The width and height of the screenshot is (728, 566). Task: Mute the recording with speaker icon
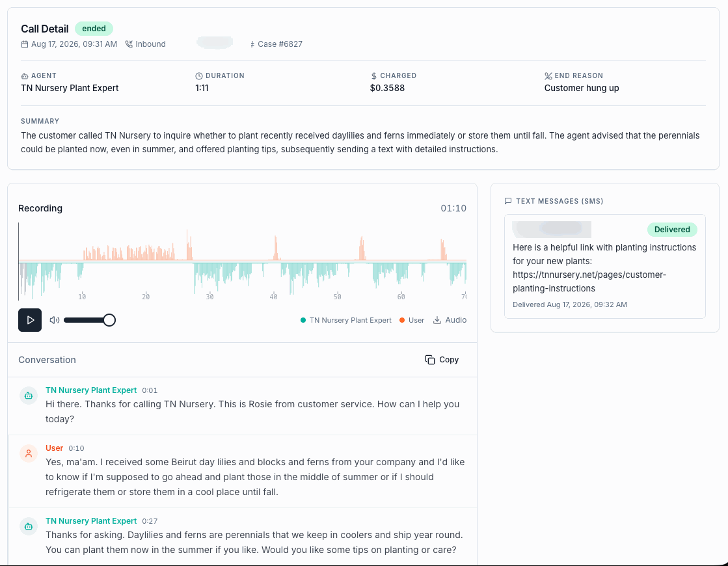pyautogui.click(x=54, y=320)
